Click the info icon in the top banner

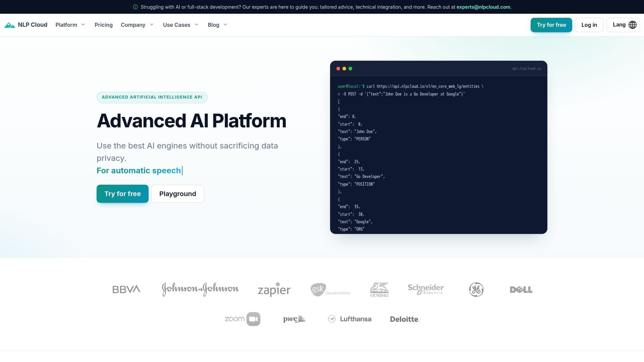pos(135,7)
